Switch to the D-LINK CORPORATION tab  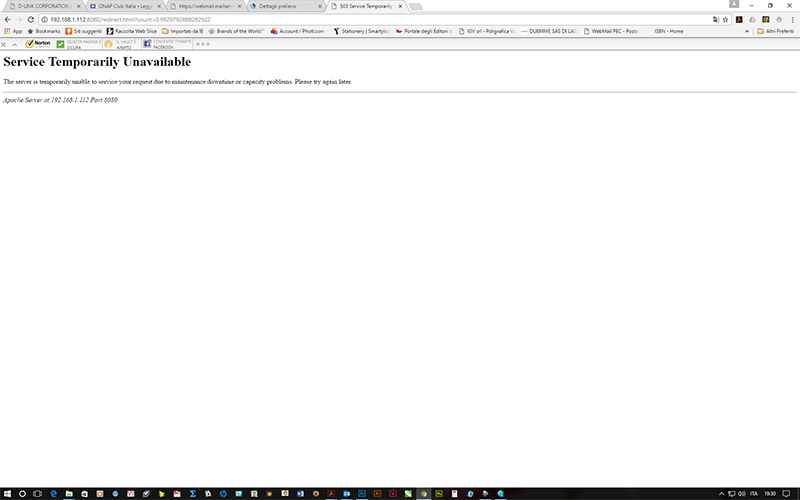40,6
